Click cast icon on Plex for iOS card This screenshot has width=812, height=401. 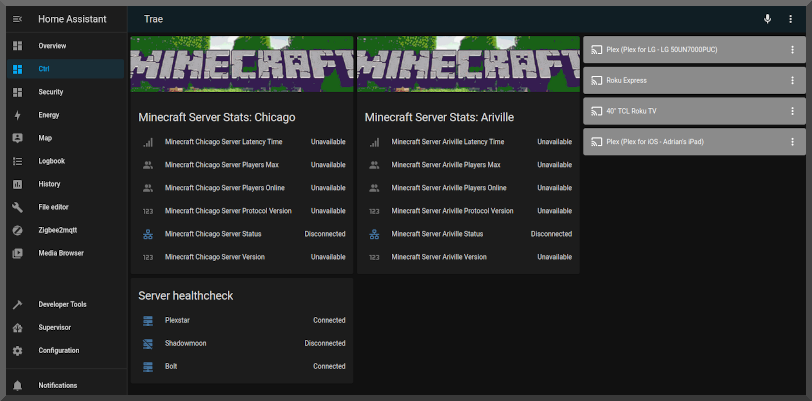(595, 142)
